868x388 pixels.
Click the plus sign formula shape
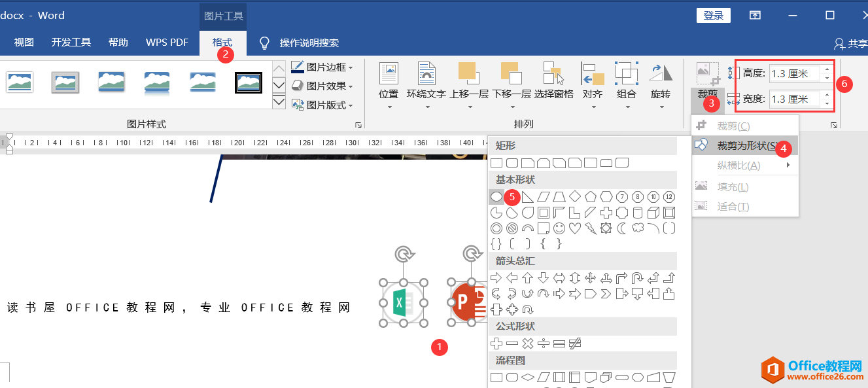coord(496,343)
